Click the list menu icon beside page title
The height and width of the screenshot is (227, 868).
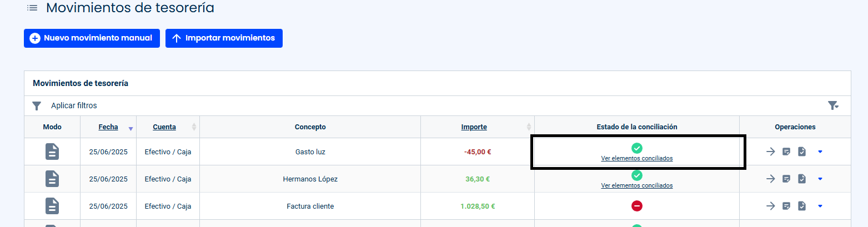click(x=32, y=8)
